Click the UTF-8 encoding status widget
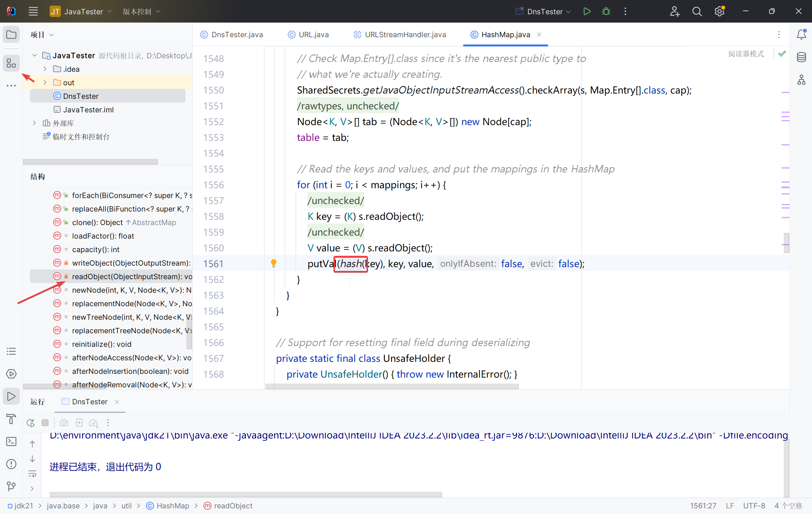812x514 pixels. click(x=754, y=506)
